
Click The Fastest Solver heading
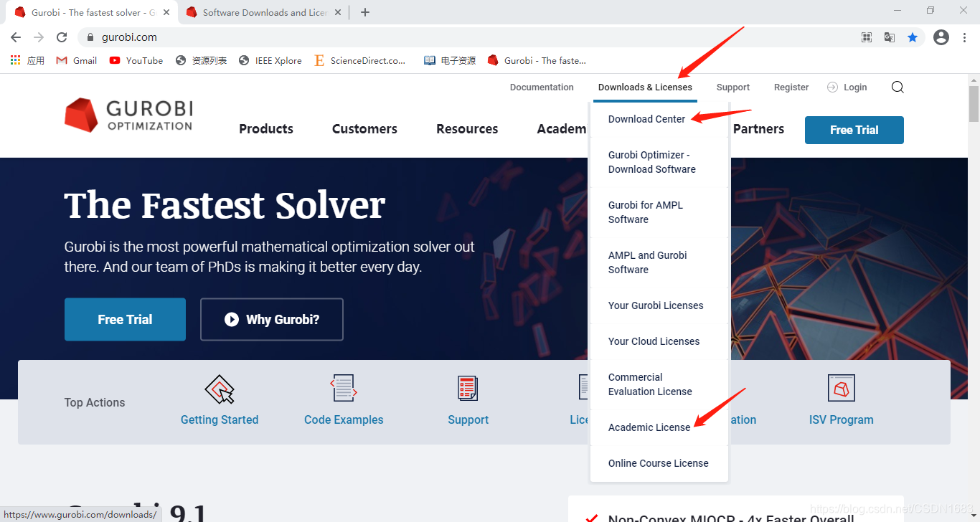[x=225, y=206]
